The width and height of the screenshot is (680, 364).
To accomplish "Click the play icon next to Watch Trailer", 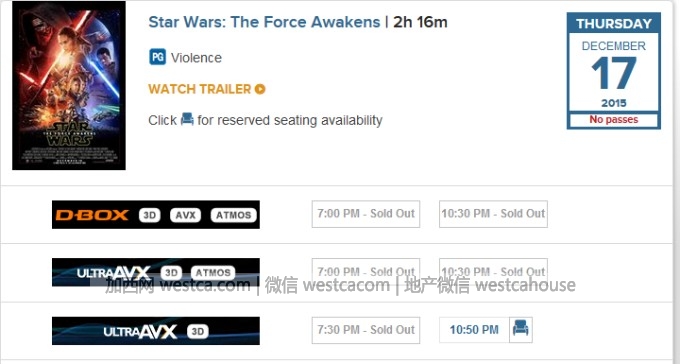I will point(260,89).
